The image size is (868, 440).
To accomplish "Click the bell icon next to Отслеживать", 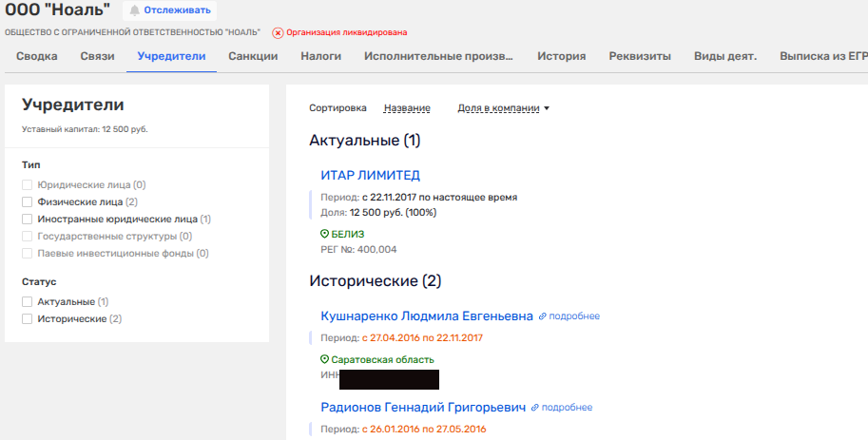I will click(134, 10).
